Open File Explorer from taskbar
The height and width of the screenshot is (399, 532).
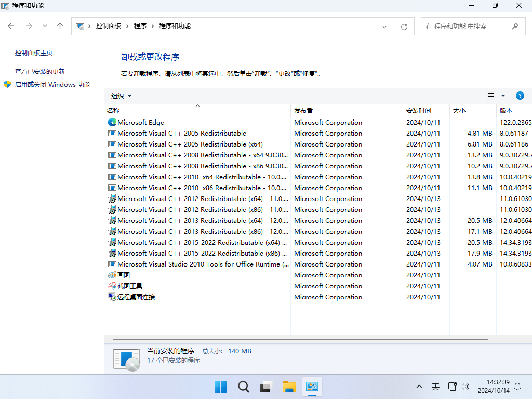(289, 387)
